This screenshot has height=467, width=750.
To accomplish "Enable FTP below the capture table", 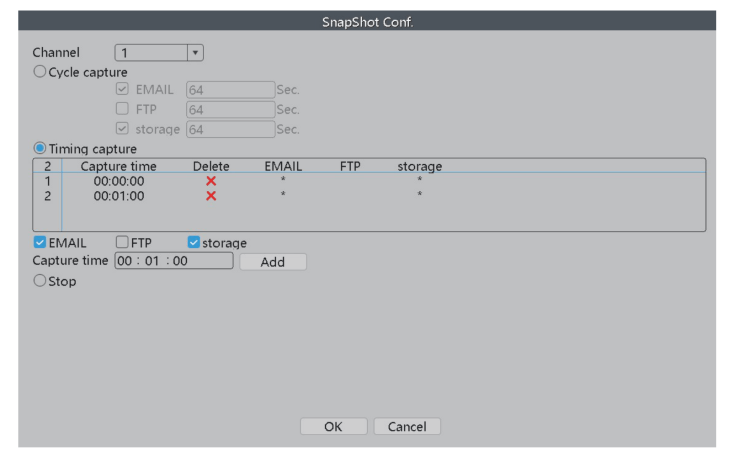I will tap(122, 242).
